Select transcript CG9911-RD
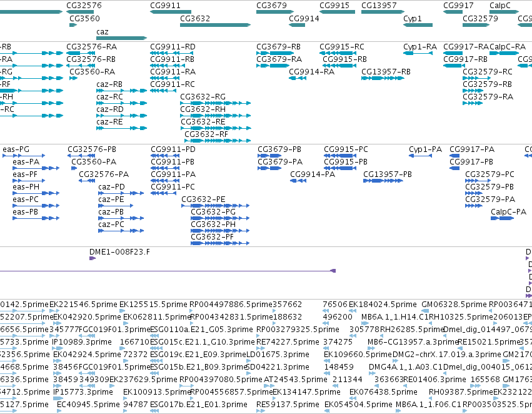 click(172, 53)
